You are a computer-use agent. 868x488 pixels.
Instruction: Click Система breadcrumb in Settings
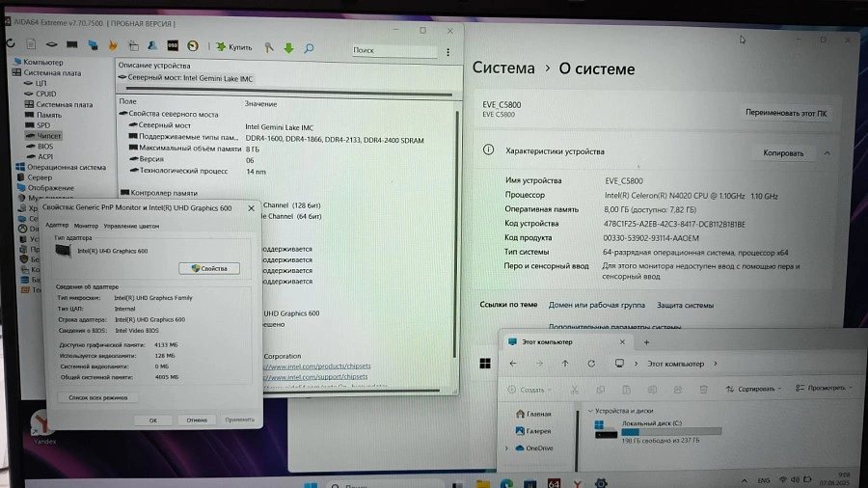tap(503, 68)
